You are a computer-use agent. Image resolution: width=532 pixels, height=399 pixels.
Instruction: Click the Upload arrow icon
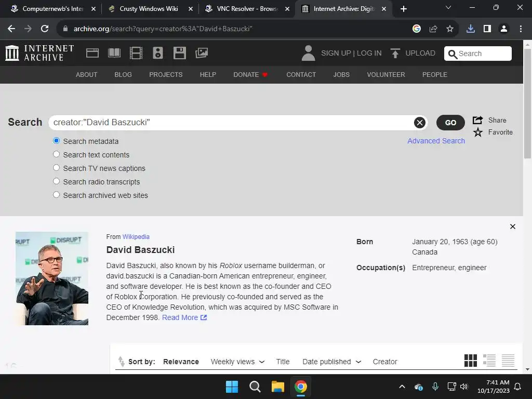(395, 54)
